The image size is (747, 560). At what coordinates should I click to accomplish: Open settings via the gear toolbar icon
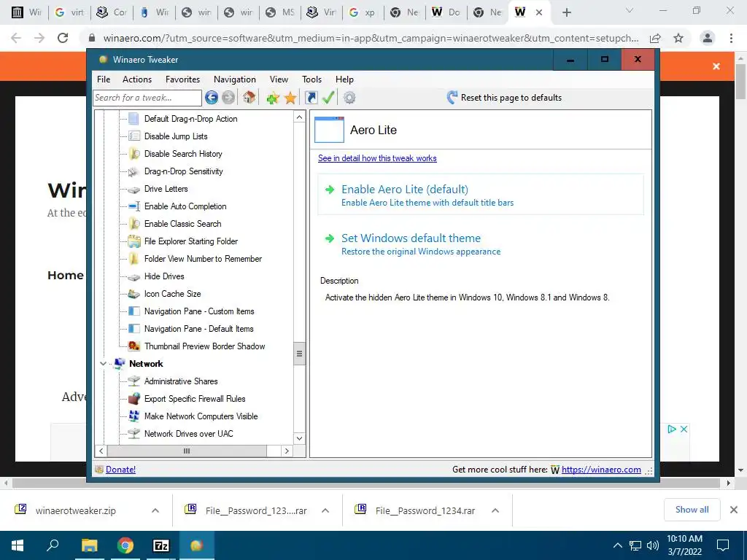pyautogui.click(x=349, y=98)
